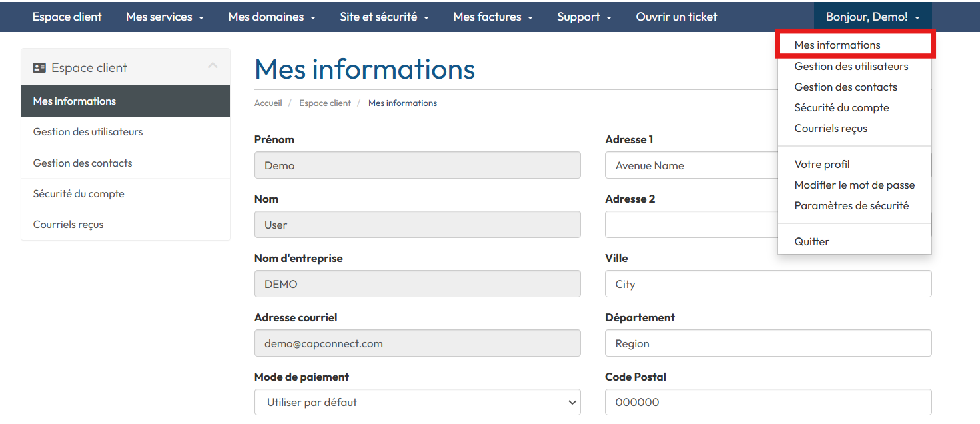Viewport: 980px width, 424px height.
Task: Choose Paramètres de sécurité from the menu
Action: (851, 205)
